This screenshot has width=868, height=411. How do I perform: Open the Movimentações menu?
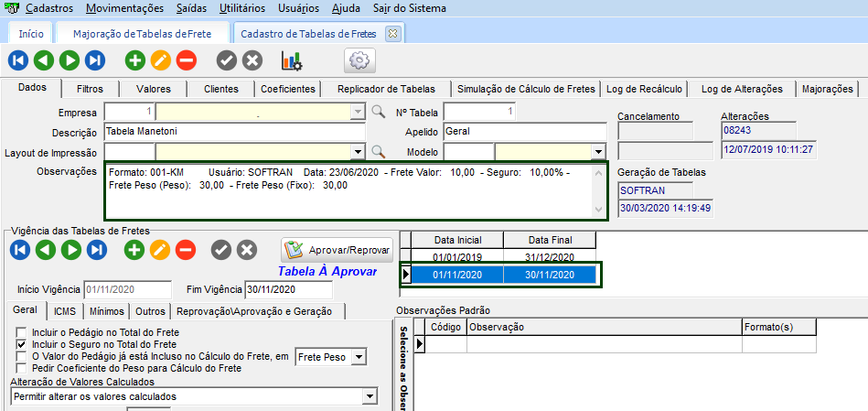click(x=124, y=8)
